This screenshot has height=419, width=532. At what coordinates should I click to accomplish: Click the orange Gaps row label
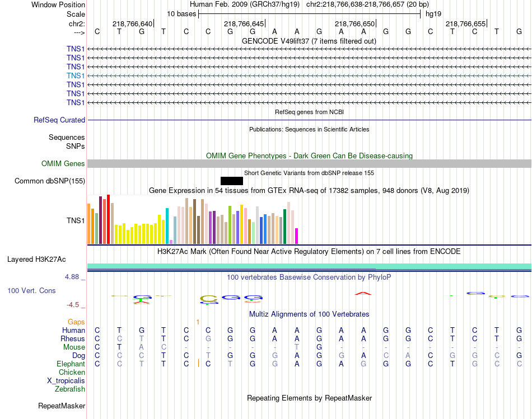pos(76,322)
